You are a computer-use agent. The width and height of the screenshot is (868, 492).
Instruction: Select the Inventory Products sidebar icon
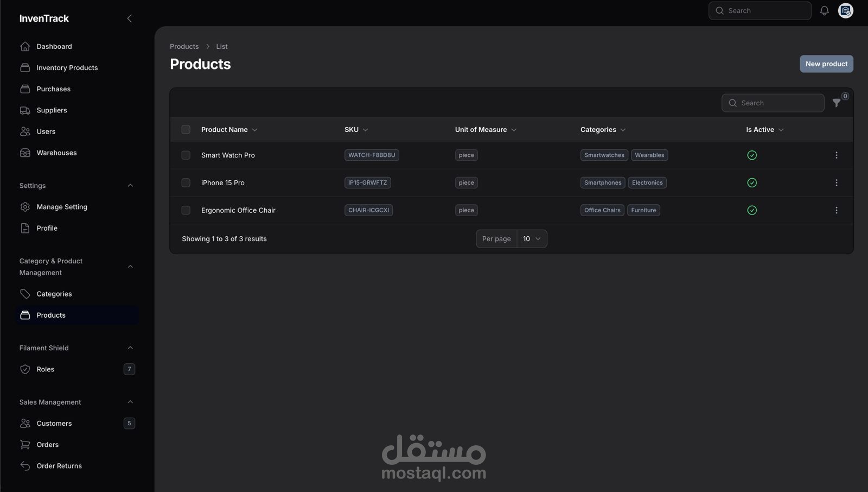click(25, 67)
